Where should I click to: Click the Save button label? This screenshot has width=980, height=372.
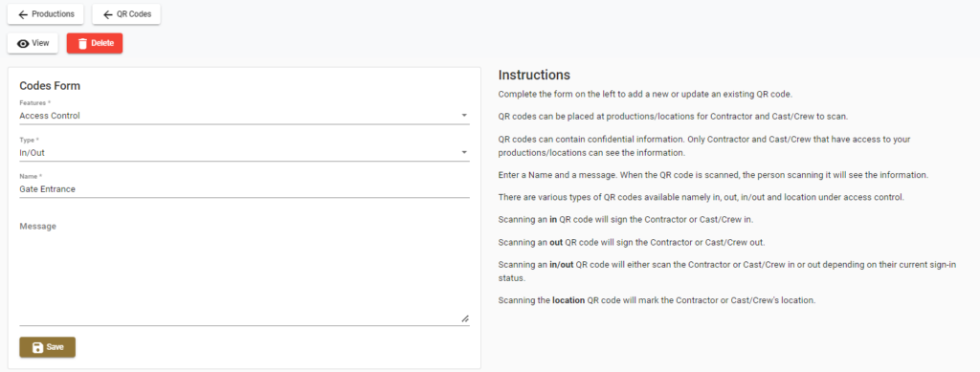55,348
